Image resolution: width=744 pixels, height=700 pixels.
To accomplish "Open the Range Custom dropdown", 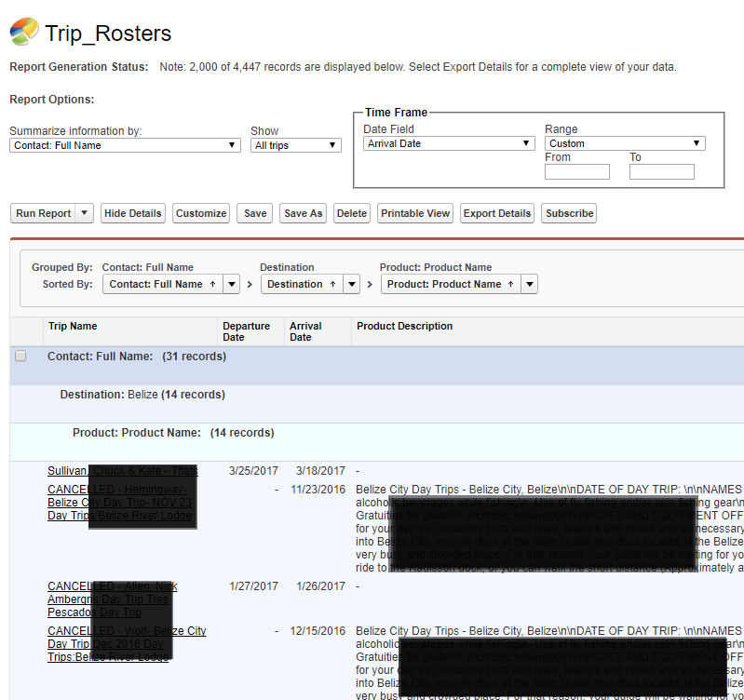I will (625, 143).
